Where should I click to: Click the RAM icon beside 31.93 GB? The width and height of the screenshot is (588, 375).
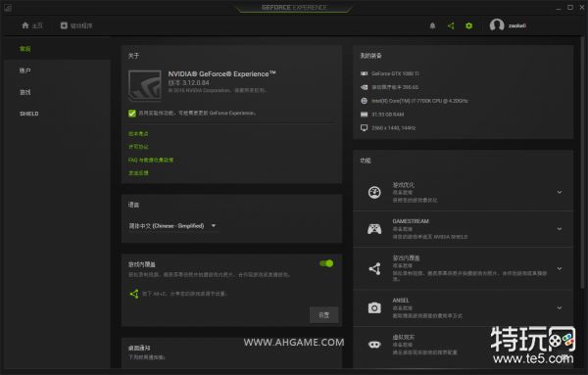point(364,115)
